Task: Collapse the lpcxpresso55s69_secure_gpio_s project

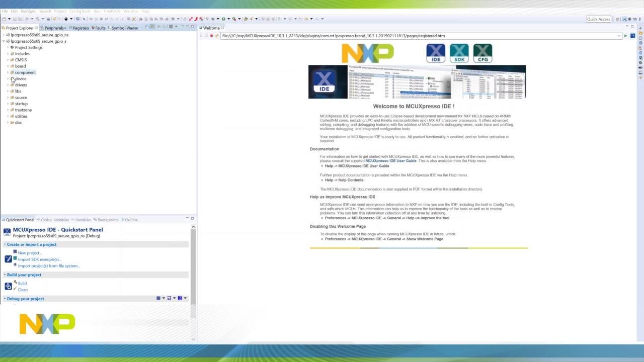Action: 4,41
